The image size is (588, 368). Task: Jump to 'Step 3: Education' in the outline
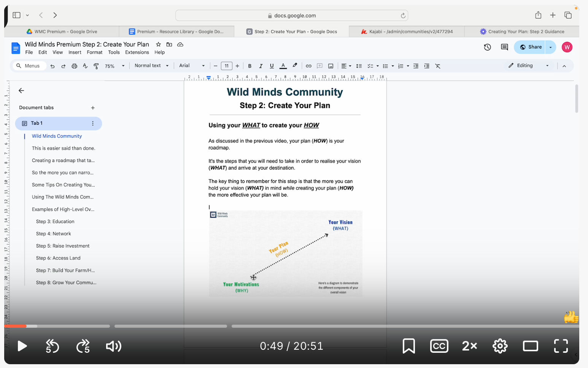(x=55, y=222)
